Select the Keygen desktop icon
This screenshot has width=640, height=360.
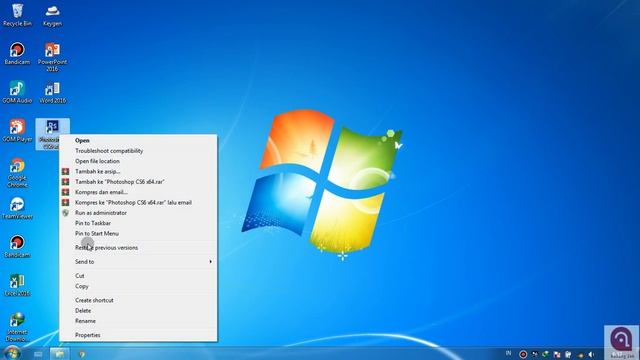(x=52, y=15)
